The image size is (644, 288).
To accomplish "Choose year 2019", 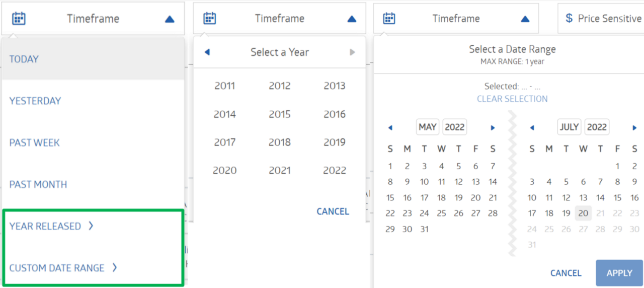I will click(335, 142).
